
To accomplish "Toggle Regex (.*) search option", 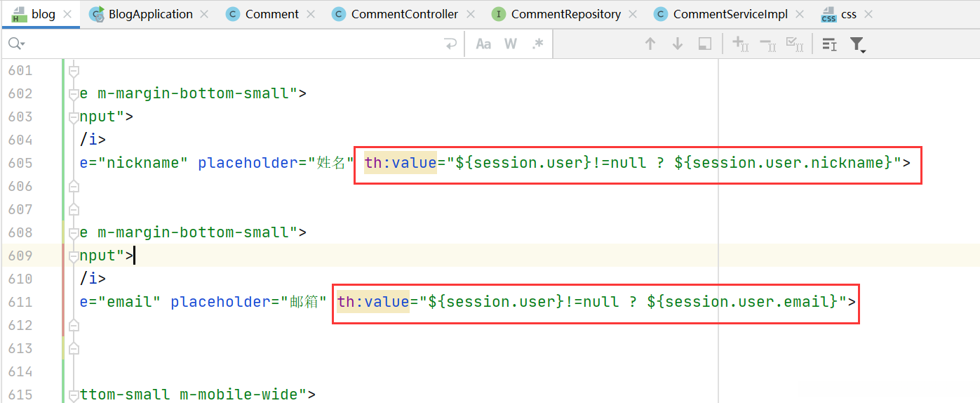I will coord(538,44).
